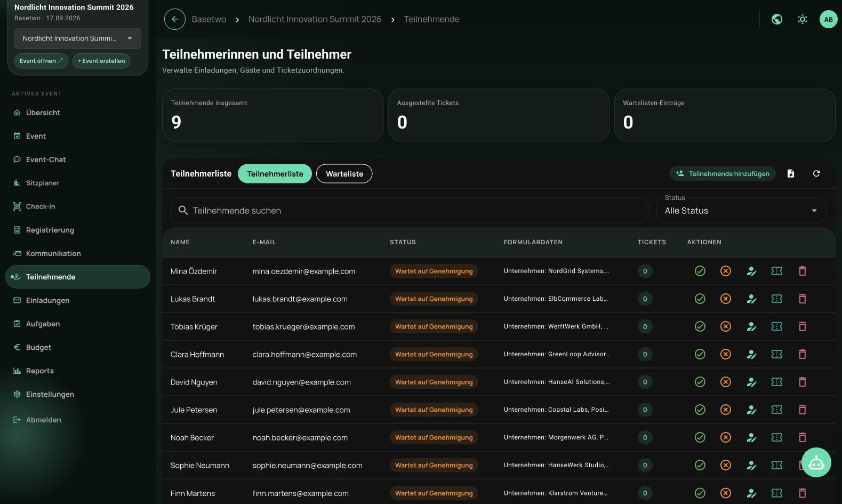Edit participant Mina Özdemir
The height and width of the screenshot is (504, 842).
[x=751, y=271]
